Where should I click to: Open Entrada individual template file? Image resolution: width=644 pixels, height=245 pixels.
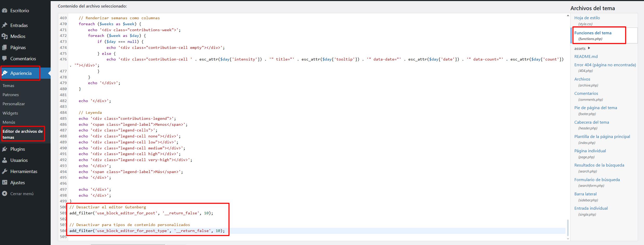(x=591, y=208)
